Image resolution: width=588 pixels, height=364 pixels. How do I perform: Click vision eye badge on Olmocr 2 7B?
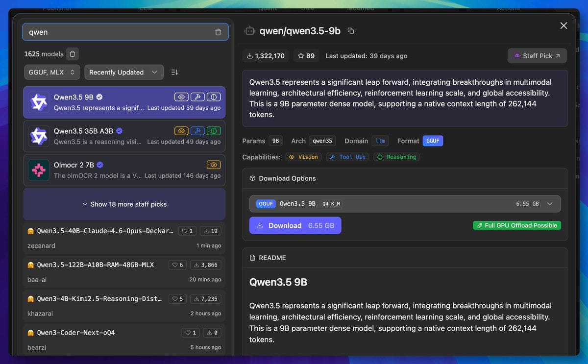214,165
